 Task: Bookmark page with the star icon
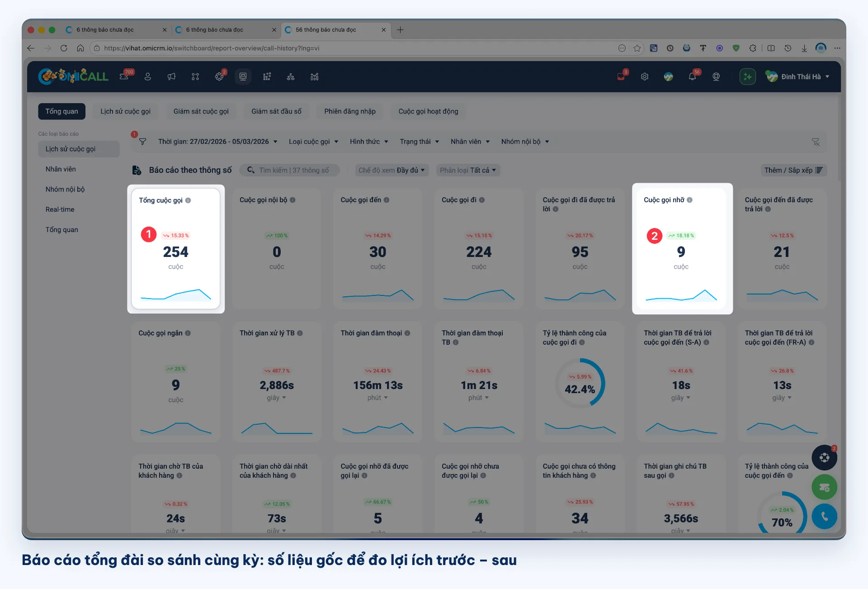pyautogui.click(x=637, y=48)
